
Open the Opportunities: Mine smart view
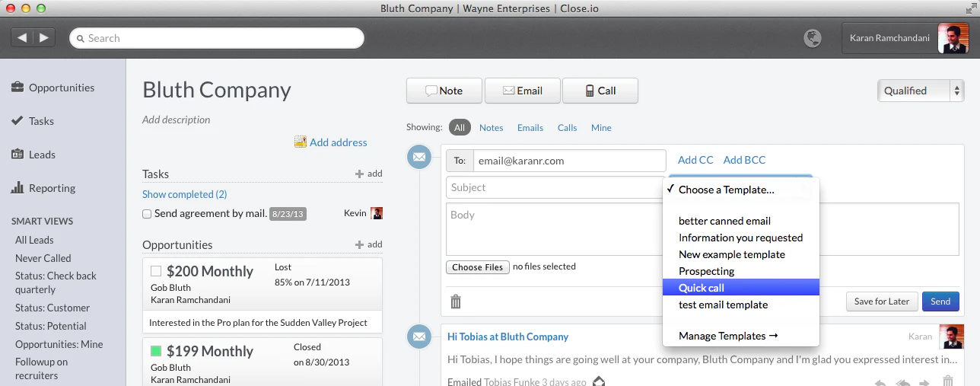point(59,344)
